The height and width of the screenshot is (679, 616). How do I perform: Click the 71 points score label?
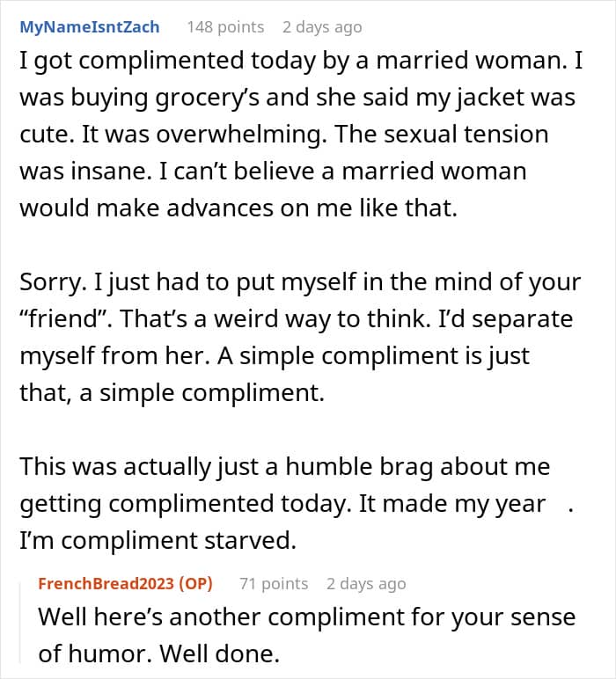pos(274,584)
